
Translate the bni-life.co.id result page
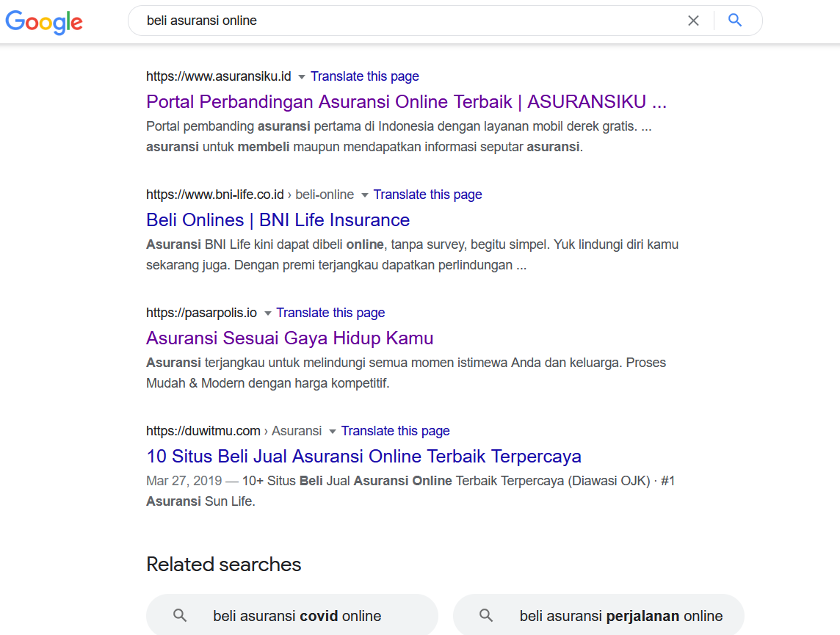[427, 195]
